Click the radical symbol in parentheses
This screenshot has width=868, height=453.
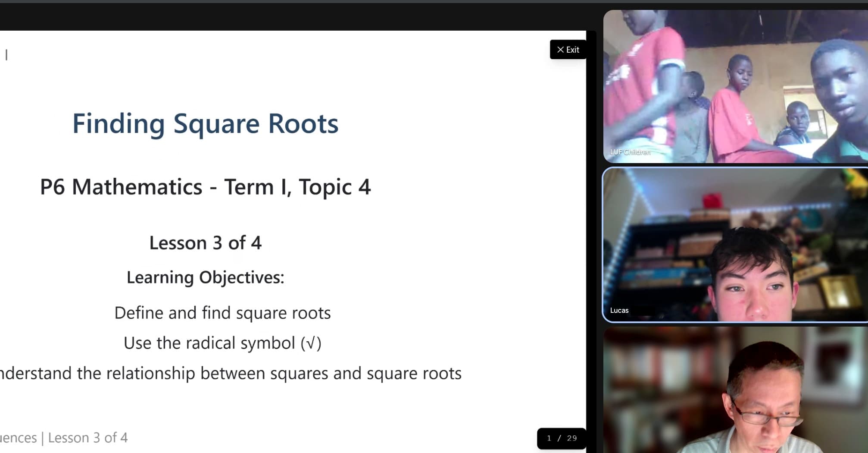(311, 343)
